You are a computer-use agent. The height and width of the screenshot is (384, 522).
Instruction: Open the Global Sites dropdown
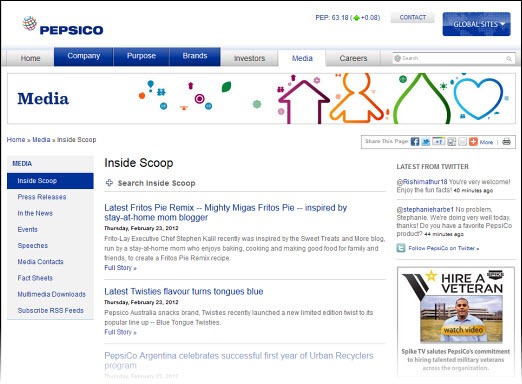pos(476,24)
